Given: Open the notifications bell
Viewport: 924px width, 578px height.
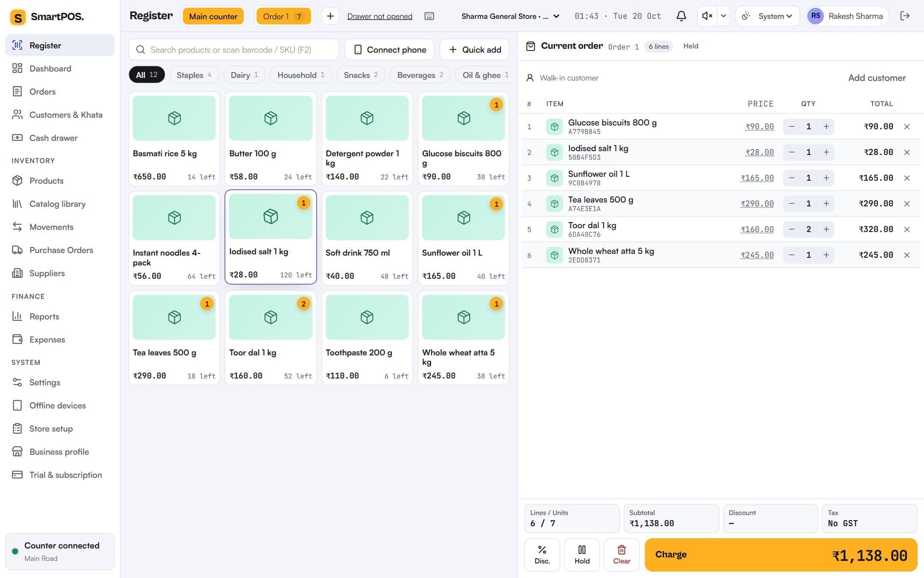Looking at the screenshot, I should 681,16.
